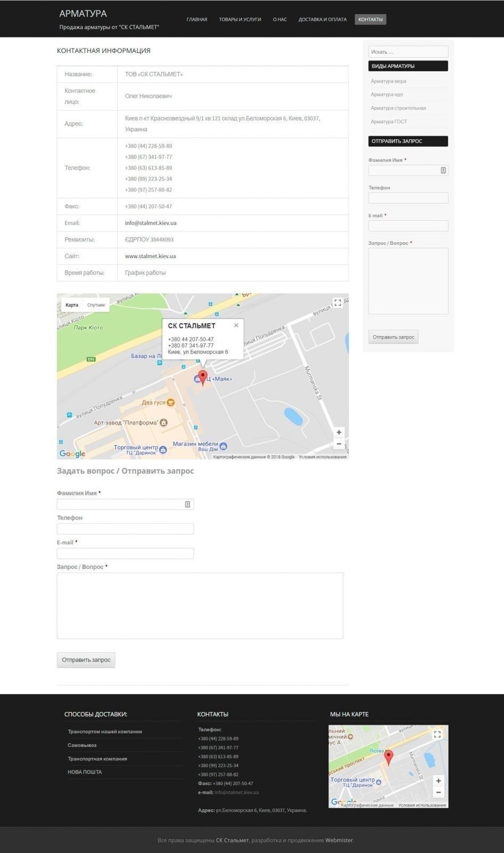The image size is (504, 853).
Task: Zoom out on the footer map
Action: coord(438,792)
